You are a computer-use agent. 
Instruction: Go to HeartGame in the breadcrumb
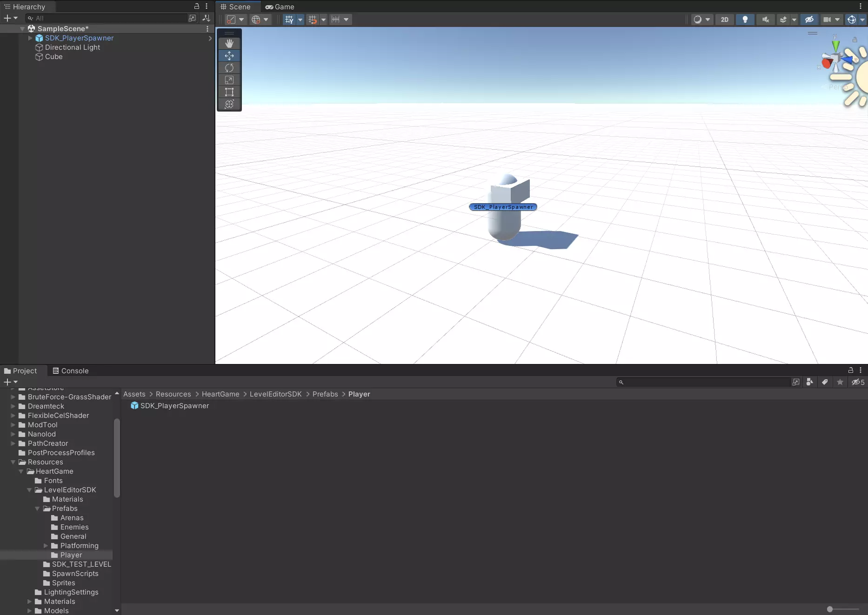click(x=220, y=394)
